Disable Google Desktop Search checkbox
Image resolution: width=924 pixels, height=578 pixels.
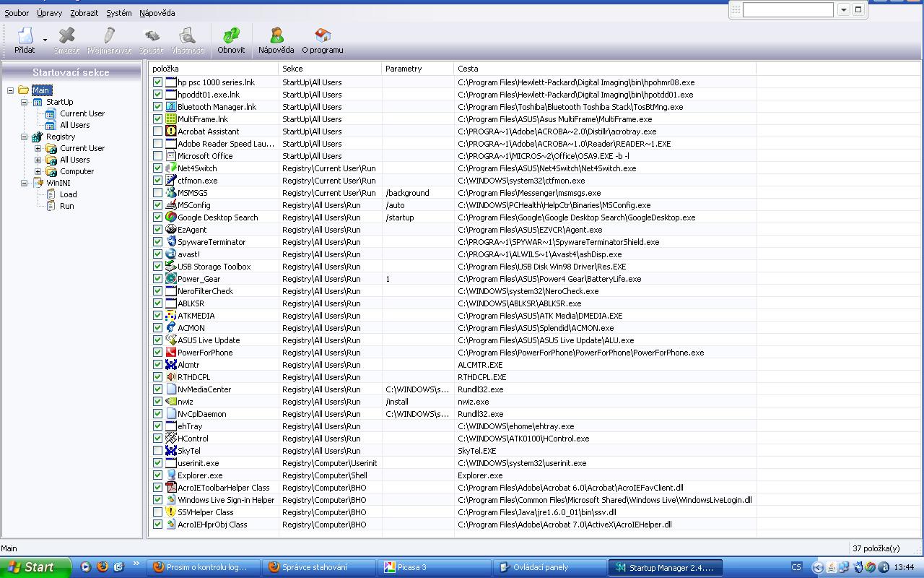coord(157,217)
